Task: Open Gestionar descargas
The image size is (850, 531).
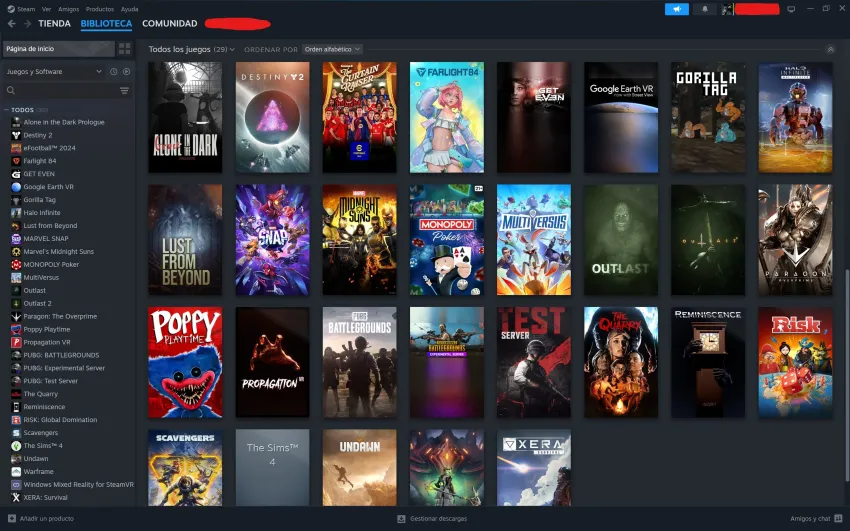Action: point(432,518)
